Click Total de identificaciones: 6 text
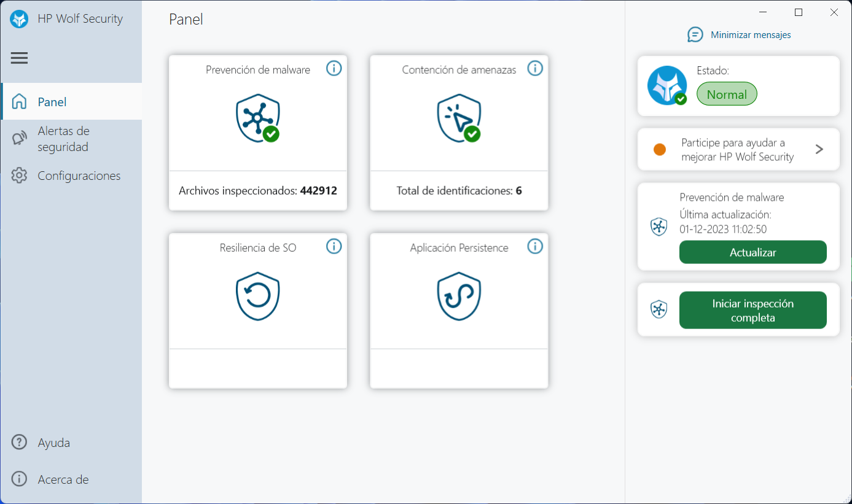852x504 pixels. 459,191
